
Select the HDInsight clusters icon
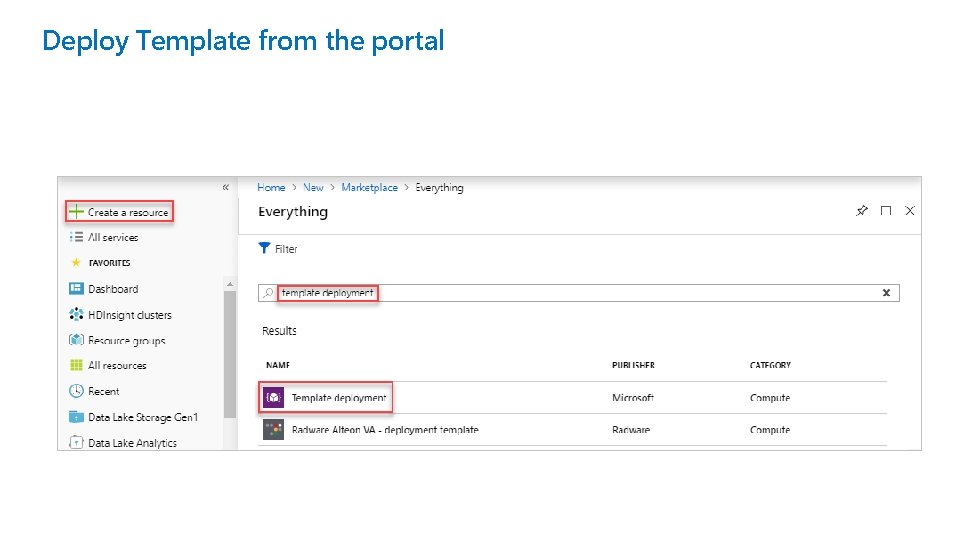click(x=76, y=315)
